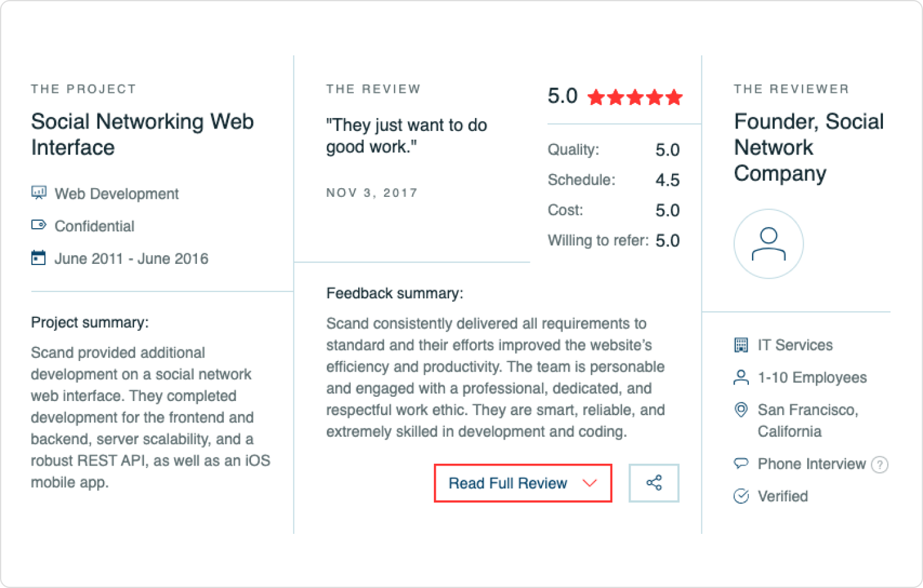Click the Phone Interview speech bubble icon
923x588 pixels.
pos(741,463)
